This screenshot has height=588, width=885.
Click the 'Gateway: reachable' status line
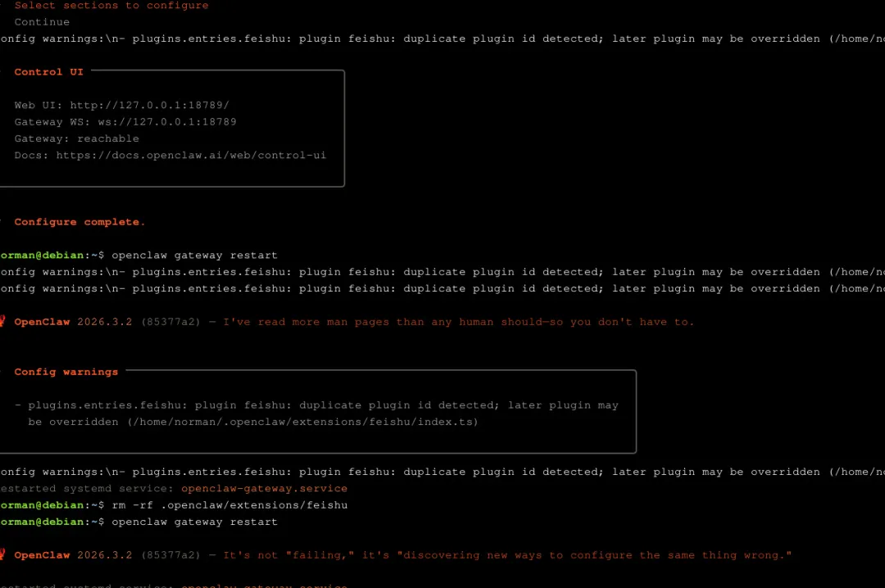point(77,139)
